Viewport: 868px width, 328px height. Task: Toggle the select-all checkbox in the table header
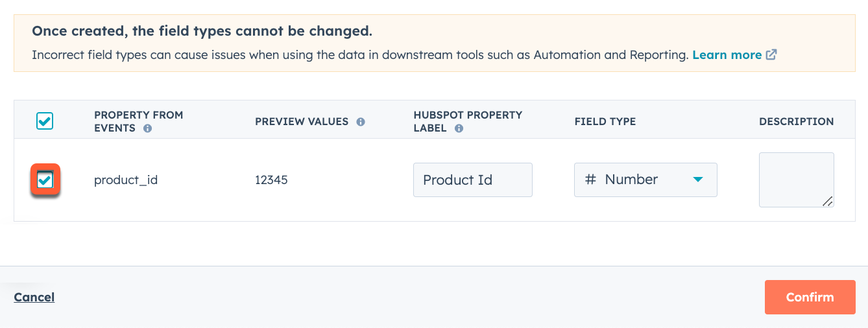pos(45,121)
